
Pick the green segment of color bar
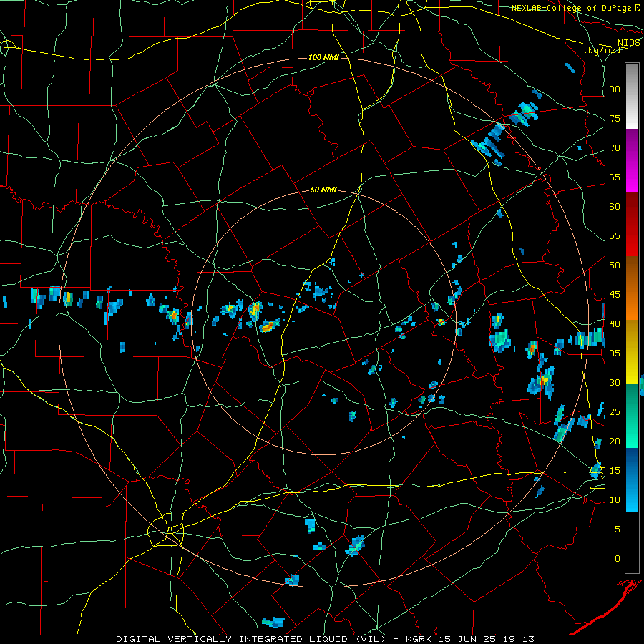pyautogui.click(x=632, y=416)
